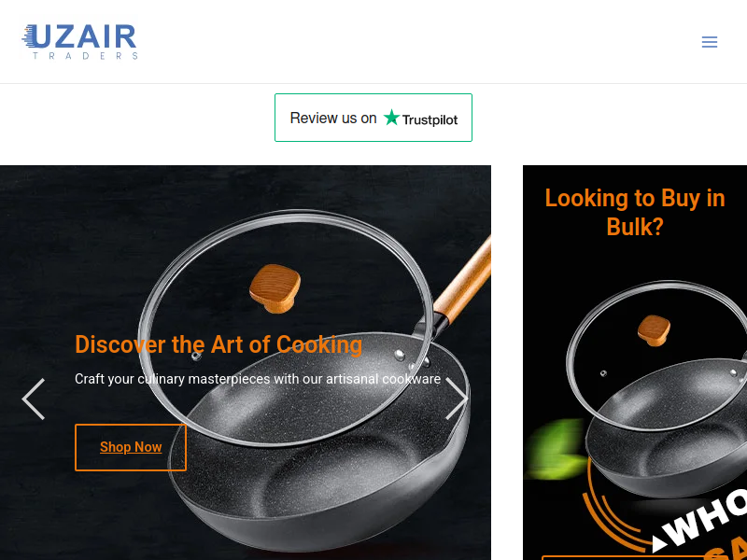Click the Trustpilot wordmark text
The image size is (747, 560).
point(430,119)
